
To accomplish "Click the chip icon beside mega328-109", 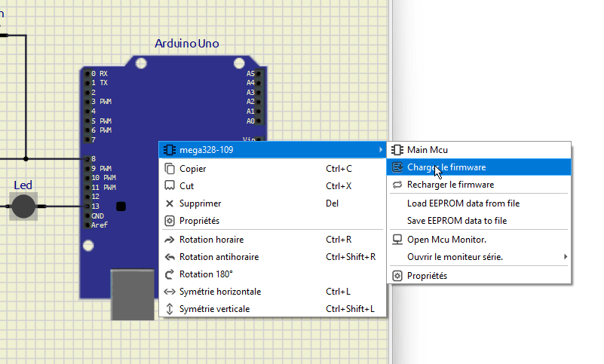I will pos(170,150).
